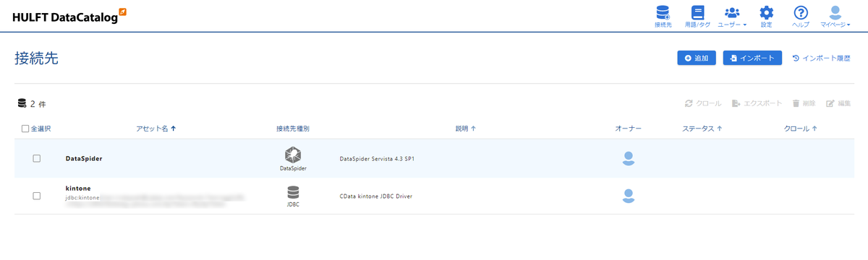The height and width of the screenshot is (260, 868).
Task: Click 'DataSpider Servista 4.3 SP1' description
Action: (377, 158)
